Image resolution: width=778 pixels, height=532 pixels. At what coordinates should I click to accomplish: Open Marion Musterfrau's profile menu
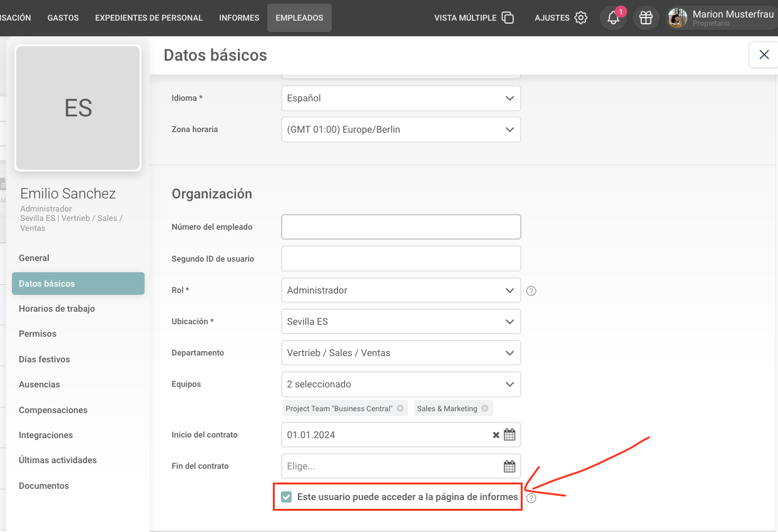point(721,18)
